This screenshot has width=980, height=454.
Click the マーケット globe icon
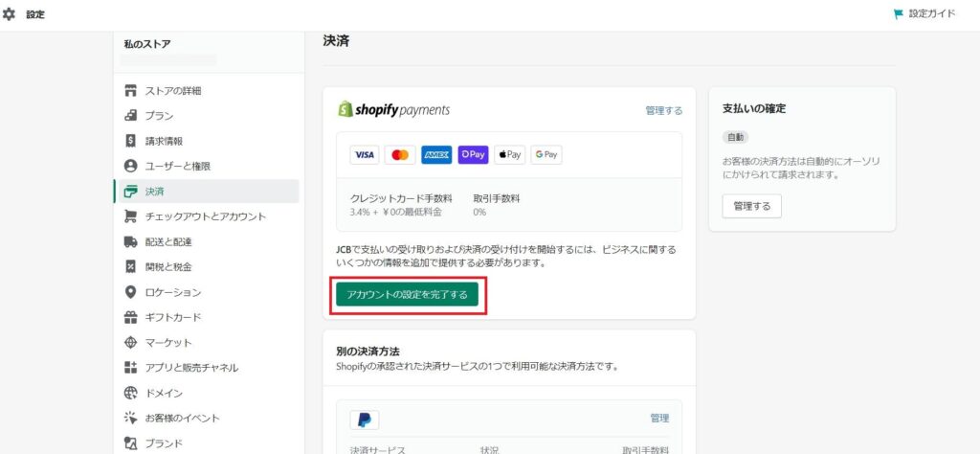[130, 343]
